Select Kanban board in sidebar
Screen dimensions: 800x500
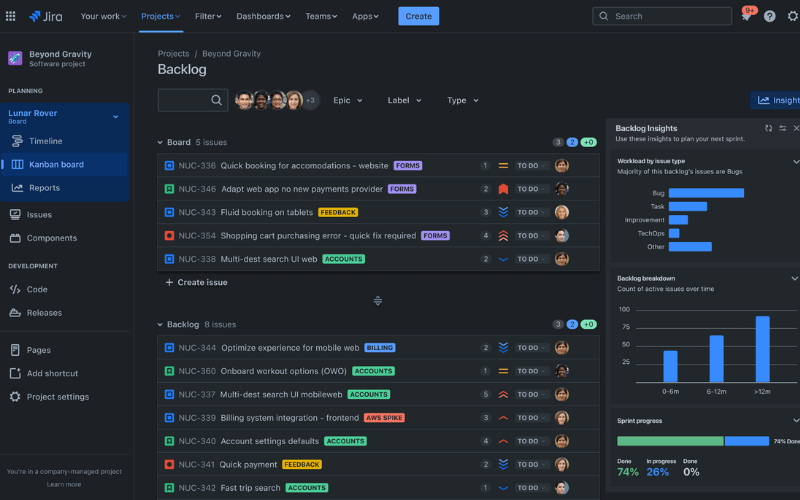pyautogui.click(x=65, y=164)
